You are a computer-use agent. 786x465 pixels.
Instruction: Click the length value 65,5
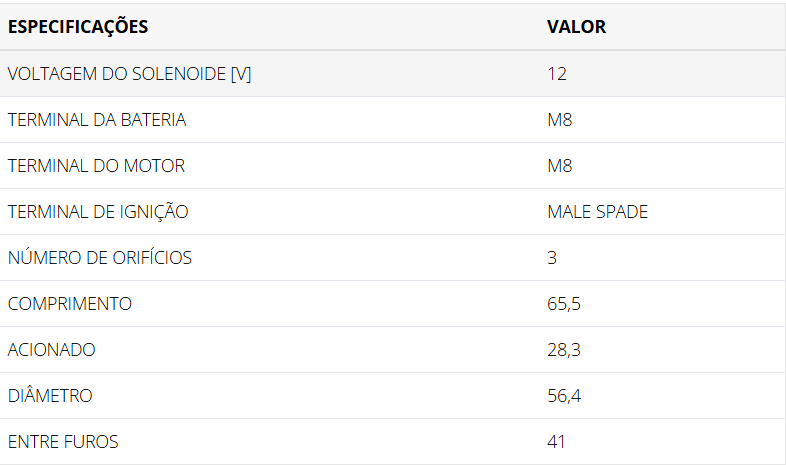point(564,304)
